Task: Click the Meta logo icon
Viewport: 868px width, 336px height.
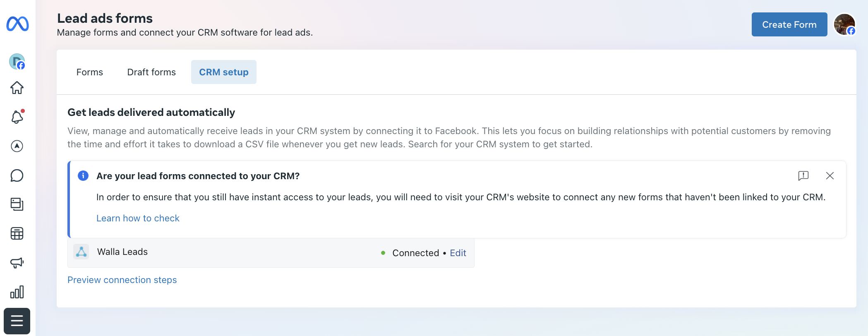Action: 17,24
